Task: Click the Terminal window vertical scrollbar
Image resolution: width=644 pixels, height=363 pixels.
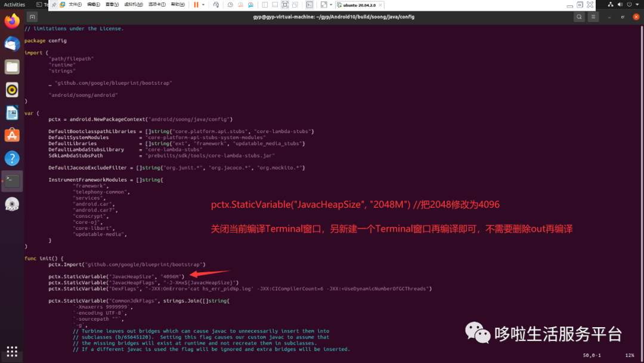Action: (x=642, y=193)
